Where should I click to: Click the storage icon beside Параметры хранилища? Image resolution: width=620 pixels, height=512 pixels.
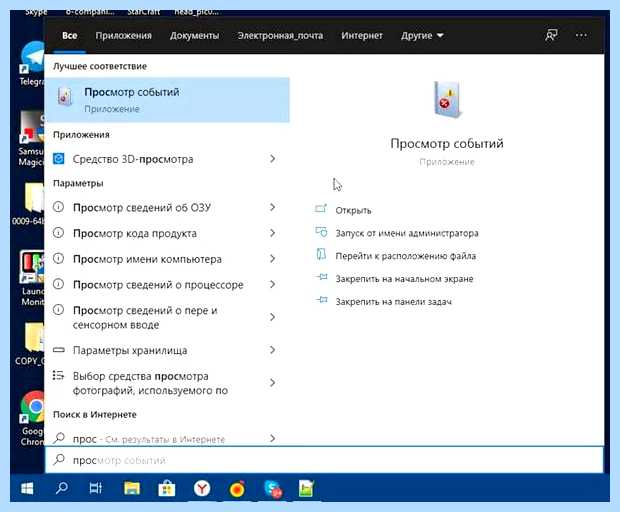pos(59,350)
